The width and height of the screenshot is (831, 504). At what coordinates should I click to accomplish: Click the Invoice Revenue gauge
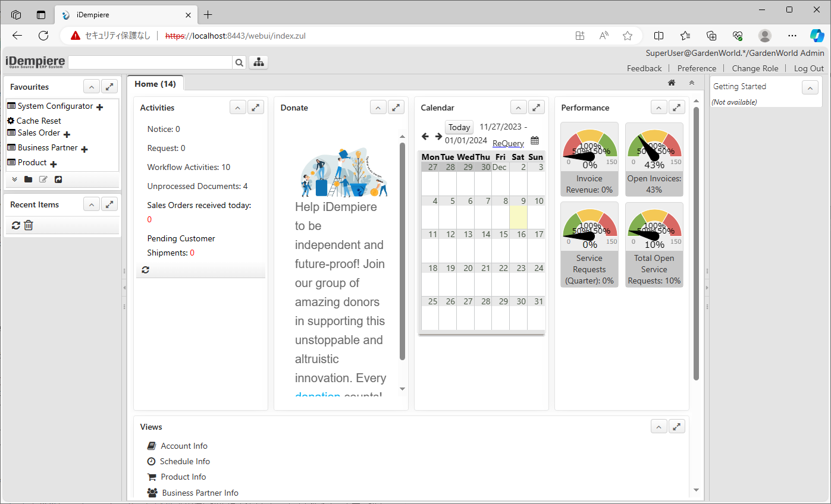[x=589, y=159]
